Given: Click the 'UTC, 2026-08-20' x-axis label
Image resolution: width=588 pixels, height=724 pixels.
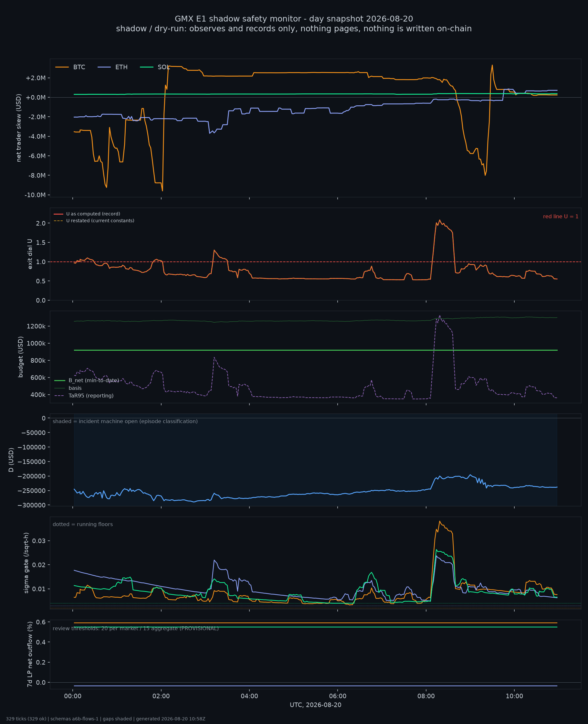Looking at the screenshot, I should [x=315, y=705].
